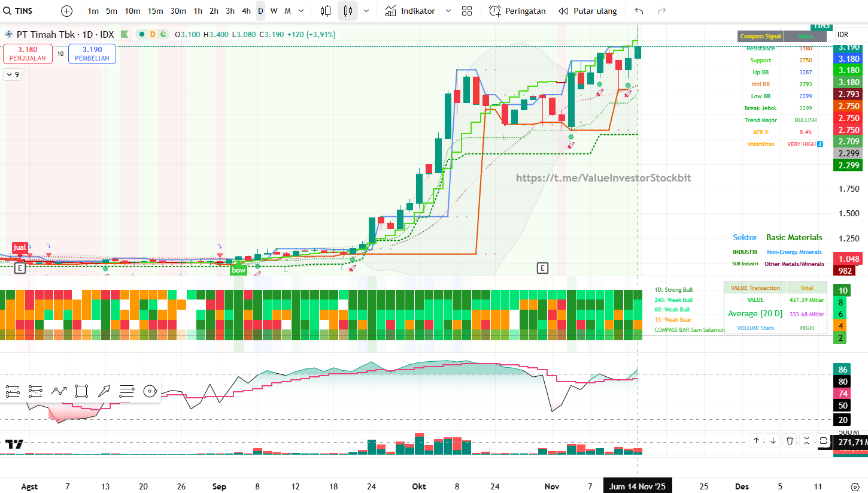The width and height of the screenshot is (868, 493).
Task: Open chart settings hexagon icon at bottom right
Action: [x=855, y=486]
